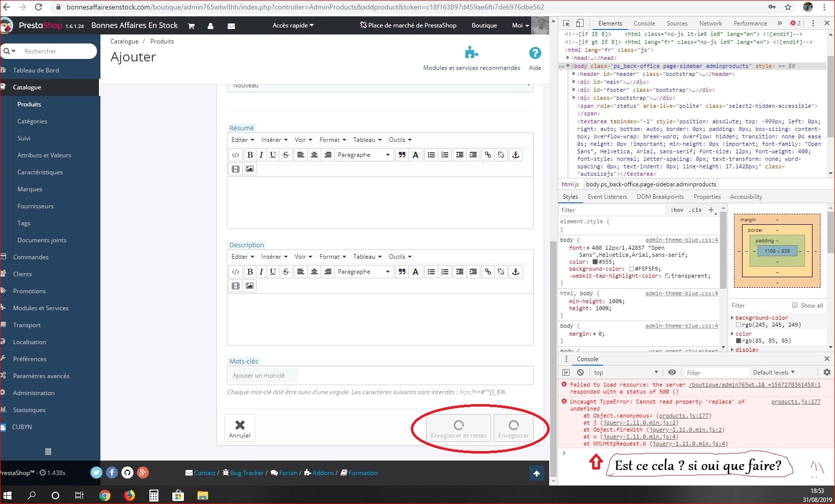Toggle the :hov element state panel

click(x=677, y=210)
